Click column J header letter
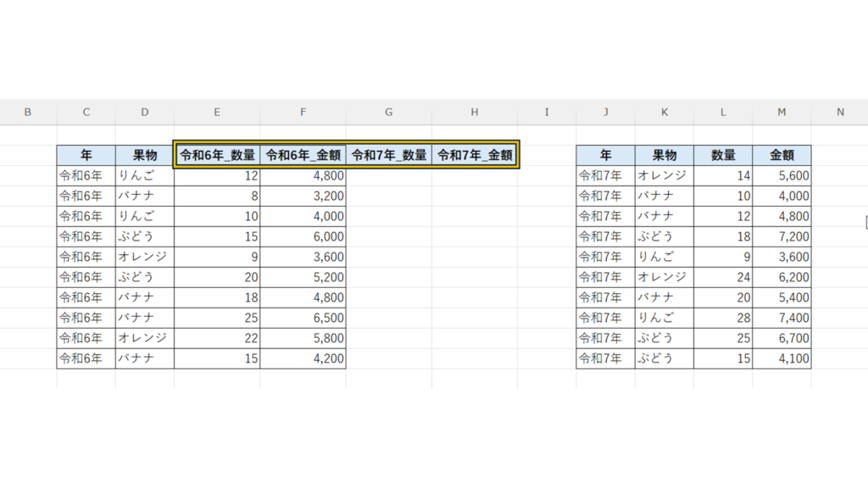 tap(605, 112)
